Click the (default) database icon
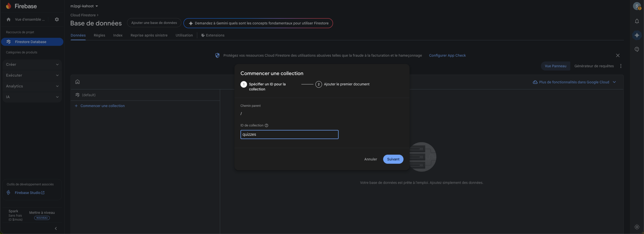644x234 pixels. [77, 95]
